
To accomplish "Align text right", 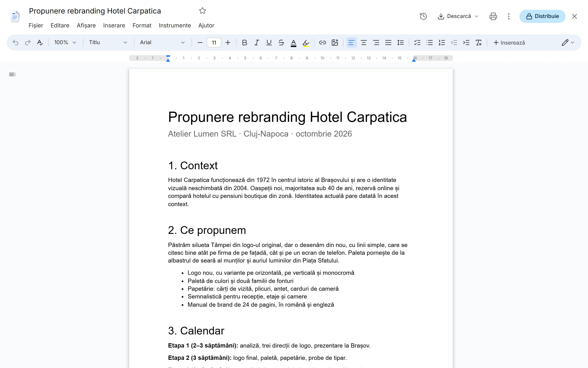I will coord(376,43).
